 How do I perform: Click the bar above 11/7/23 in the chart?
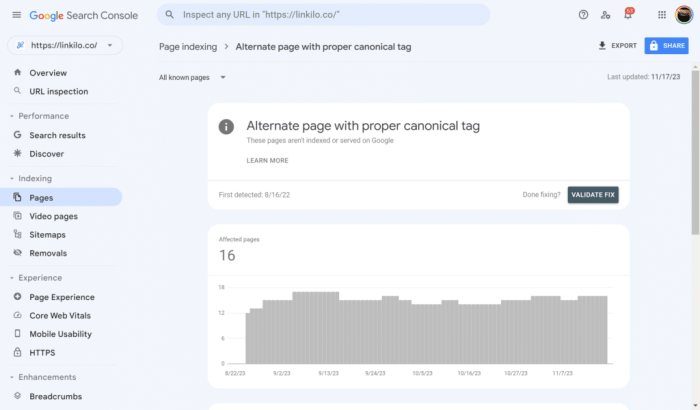(x=562, y=332)
